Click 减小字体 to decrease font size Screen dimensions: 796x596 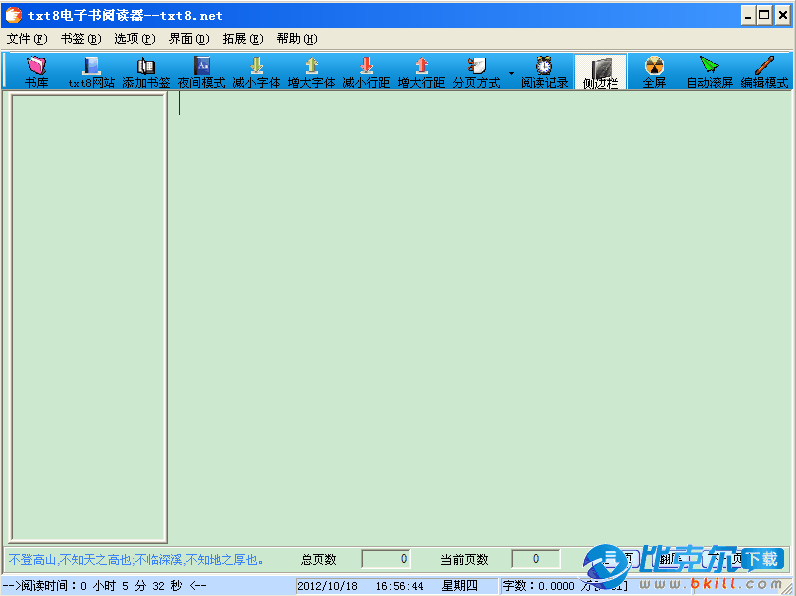coord(256,72)
